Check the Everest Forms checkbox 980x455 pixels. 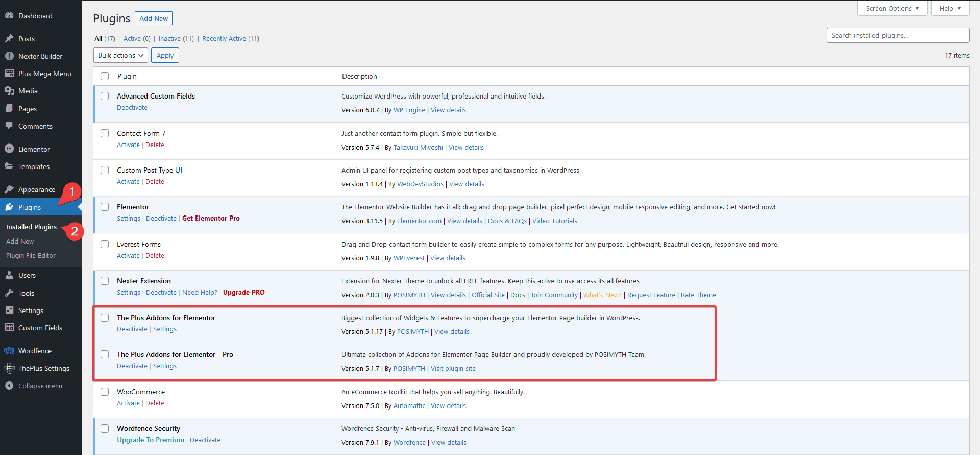pos(105,244)
